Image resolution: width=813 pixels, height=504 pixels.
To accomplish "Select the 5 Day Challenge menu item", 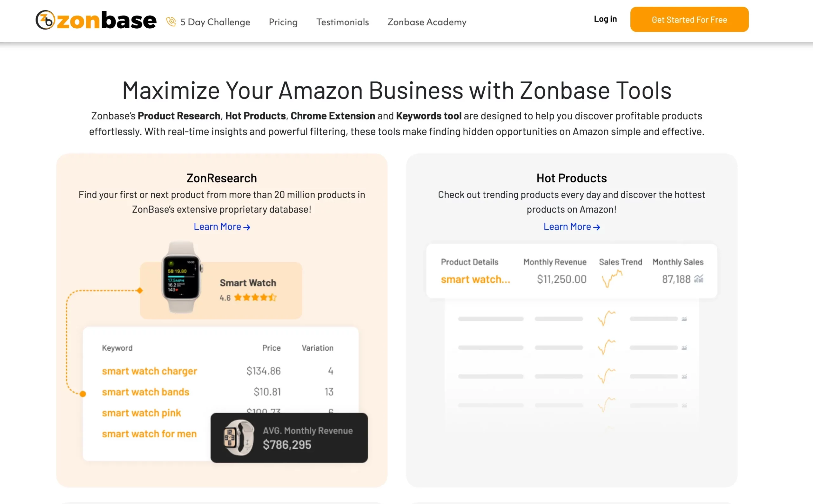I will click(215, 22).
